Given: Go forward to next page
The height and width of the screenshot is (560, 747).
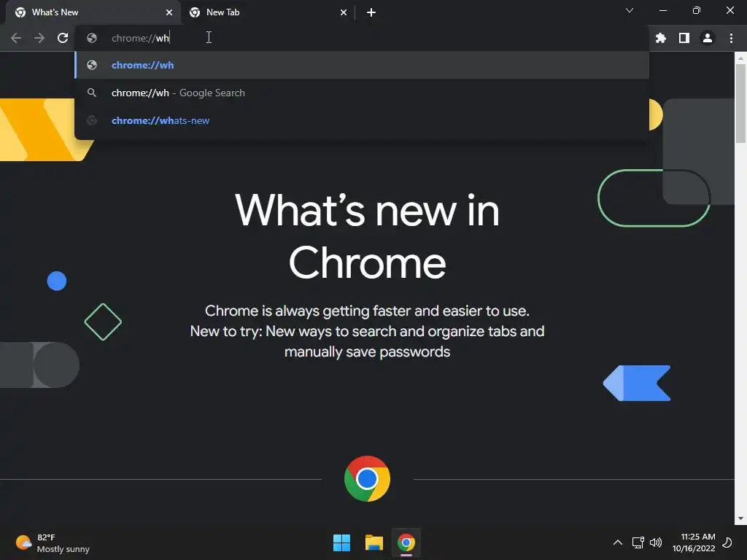Looking at the screenshot, I should click(39, 38).
